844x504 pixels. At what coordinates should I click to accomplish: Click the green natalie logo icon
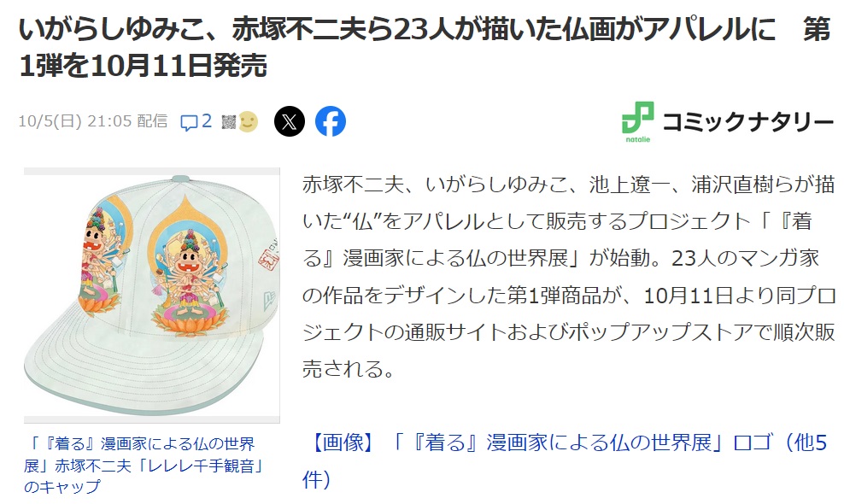(x=637, y=117)
